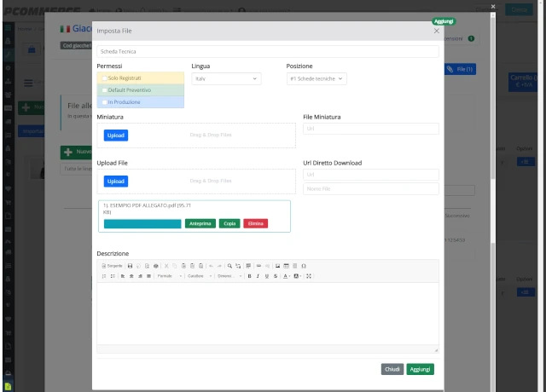Click Copia for the PDF file
The image size is (546, 392).
(229, 223)
